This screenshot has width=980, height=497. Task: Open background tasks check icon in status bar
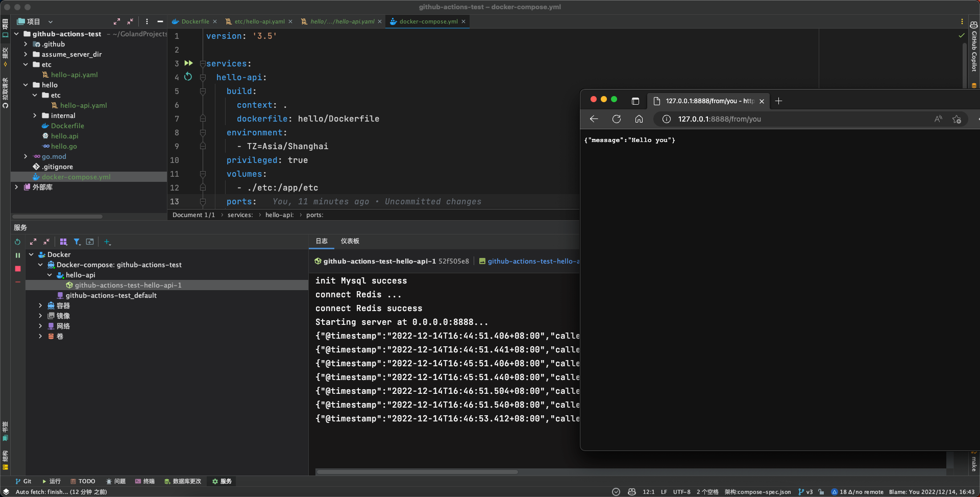click(x=616, y=492)
